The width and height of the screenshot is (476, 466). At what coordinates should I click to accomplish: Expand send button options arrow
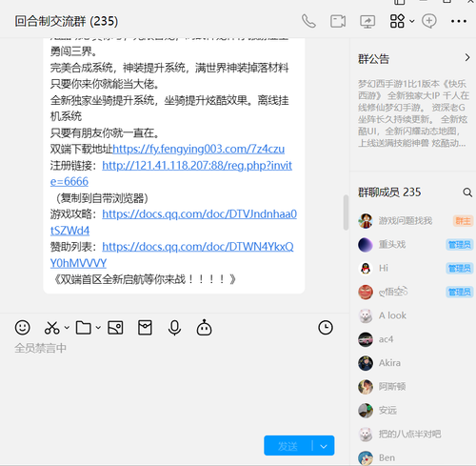[324, 446]
